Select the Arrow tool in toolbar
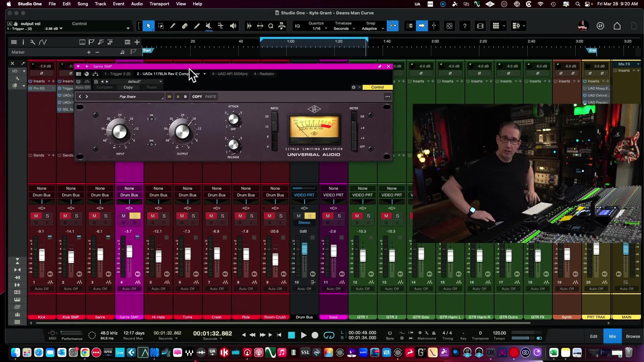 coord(149,26)
